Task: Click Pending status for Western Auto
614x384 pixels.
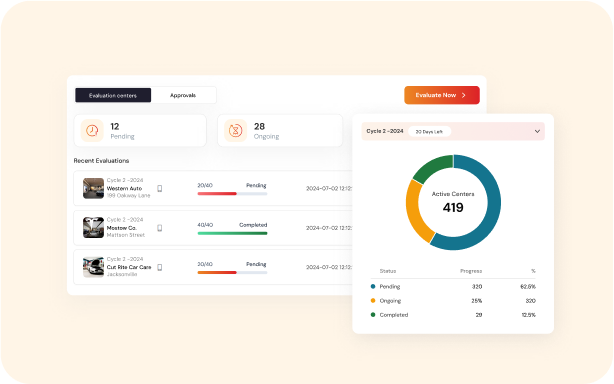Action: tap(256, 185)
